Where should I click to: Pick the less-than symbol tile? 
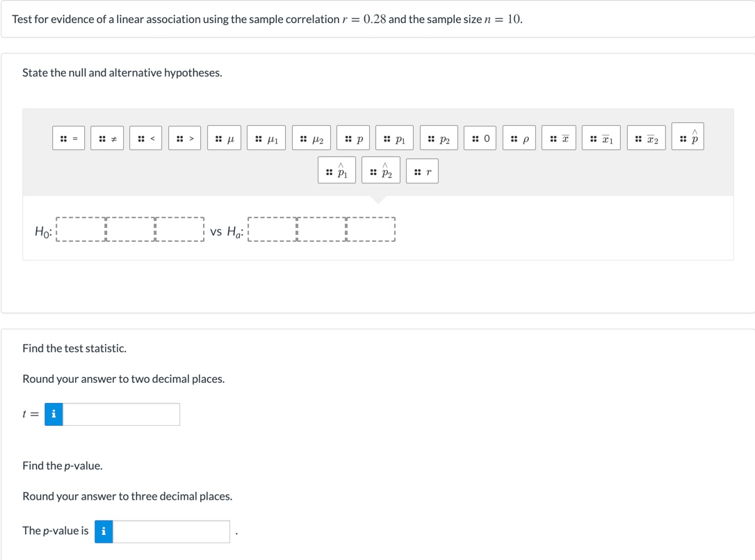(x=146, y=138)
